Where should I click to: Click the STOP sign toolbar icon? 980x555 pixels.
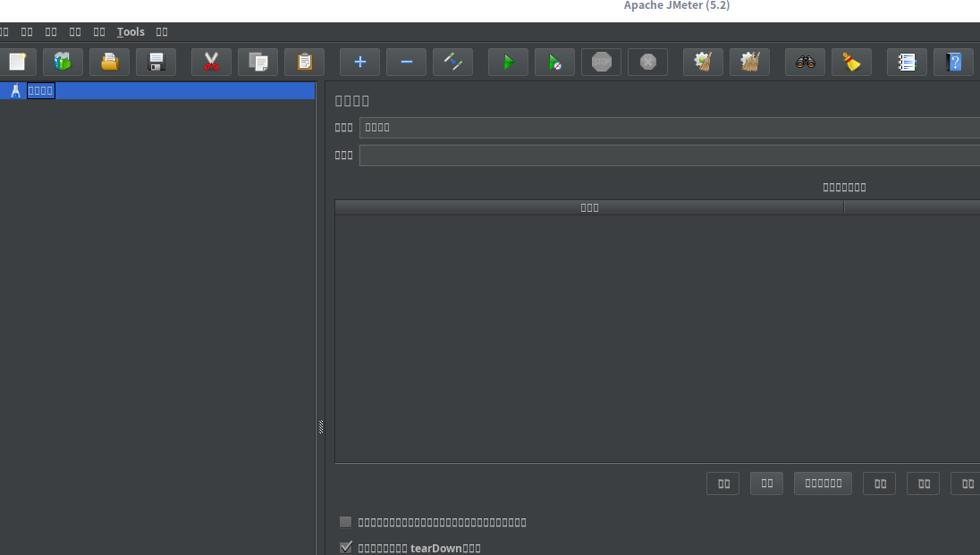(601, 62)
